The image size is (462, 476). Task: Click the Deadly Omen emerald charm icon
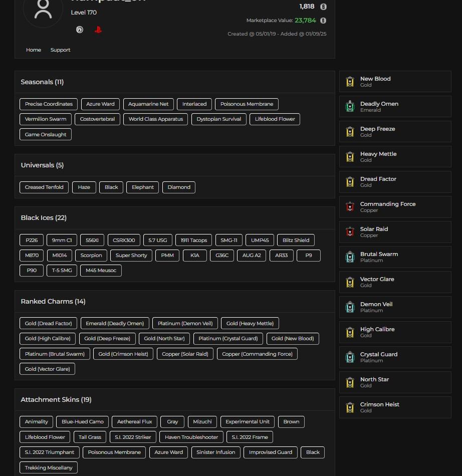350,107
